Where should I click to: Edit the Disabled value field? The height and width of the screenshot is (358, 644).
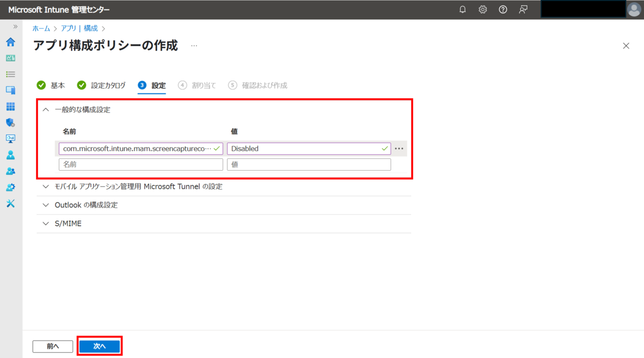tap(309, 149)
